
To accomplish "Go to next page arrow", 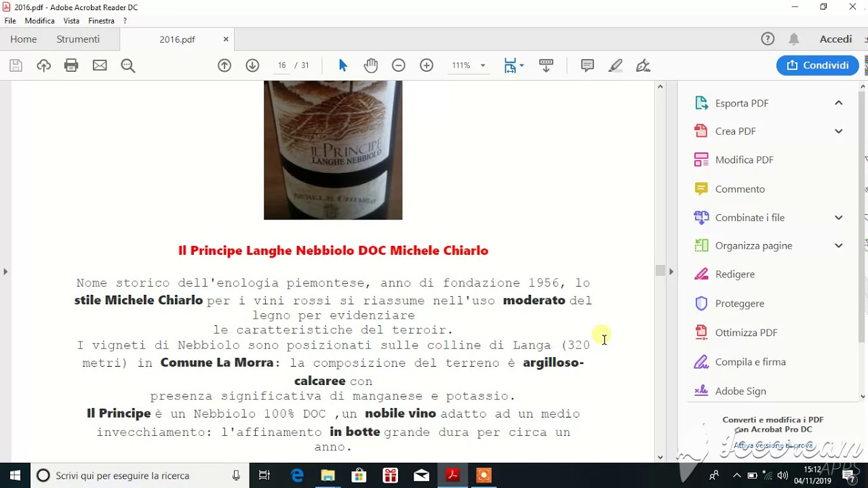I will 252,66.
